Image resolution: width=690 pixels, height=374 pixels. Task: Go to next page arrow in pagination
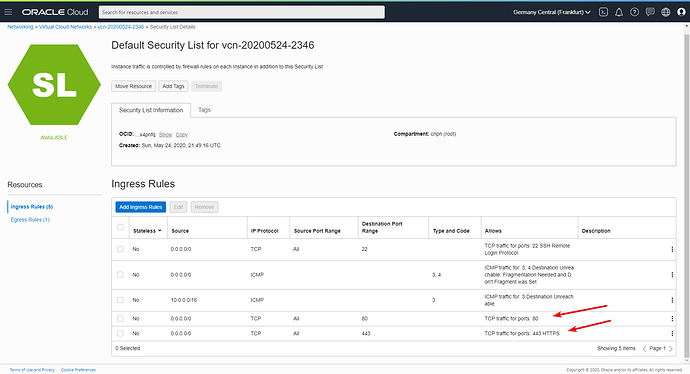pos(671,348)
